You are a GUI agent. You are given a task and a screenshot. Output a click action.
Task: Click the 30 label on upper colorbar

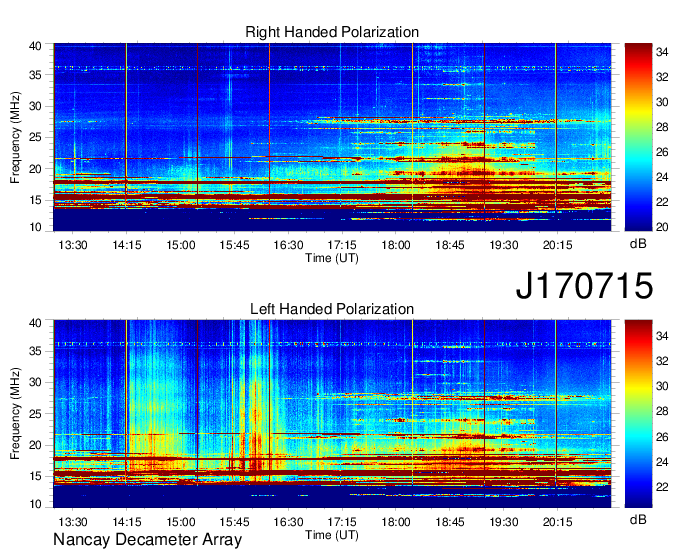click(662, 102)
